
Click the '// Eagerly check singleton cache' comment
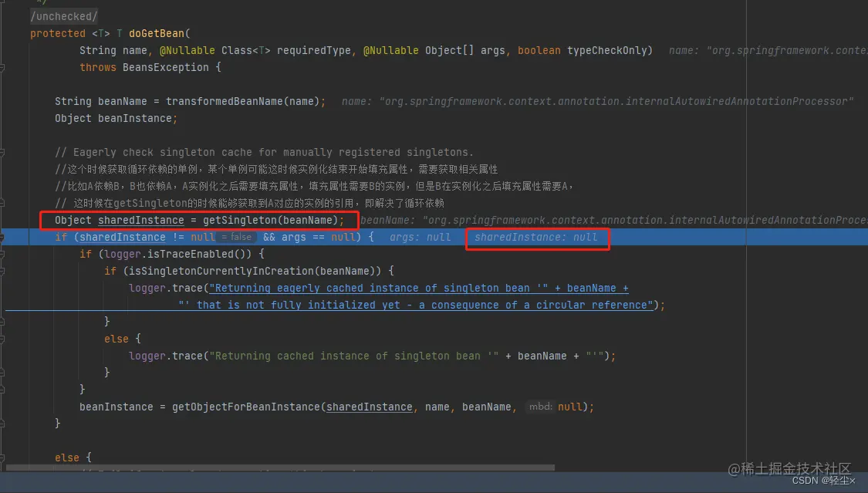point(264,152)
